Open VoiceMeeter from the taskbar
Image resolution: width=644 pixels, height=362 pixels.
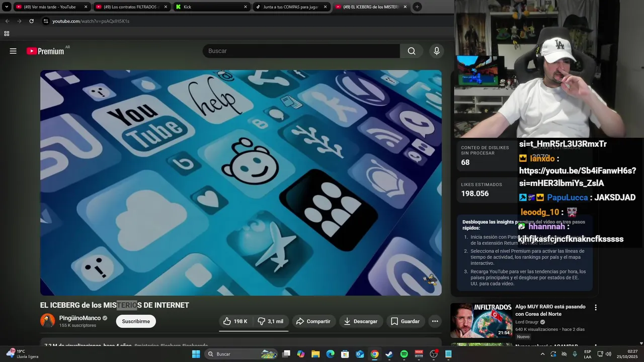(419, 354)
